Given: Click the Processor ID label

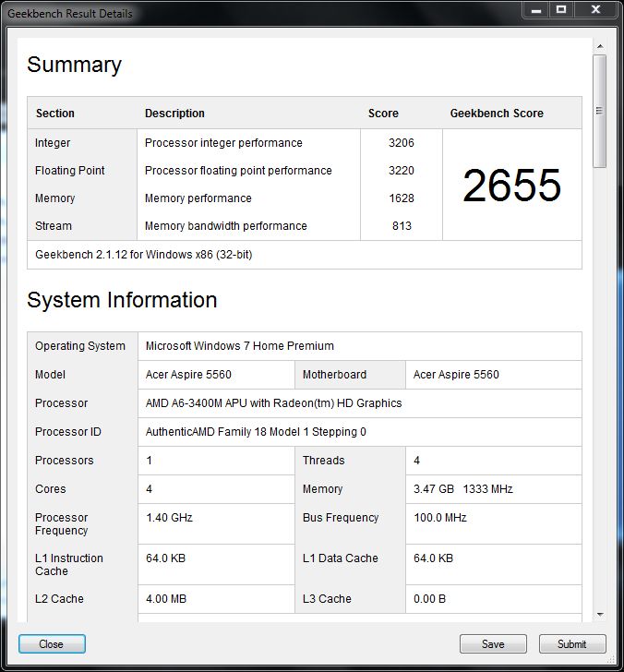Looking at the screenshot, I should 68,432.
